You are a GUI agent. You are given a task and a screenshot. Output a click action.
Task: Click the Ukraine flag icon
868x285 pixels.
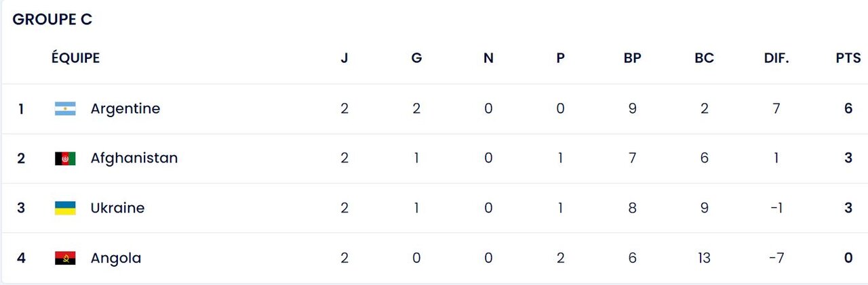(65, 209)
